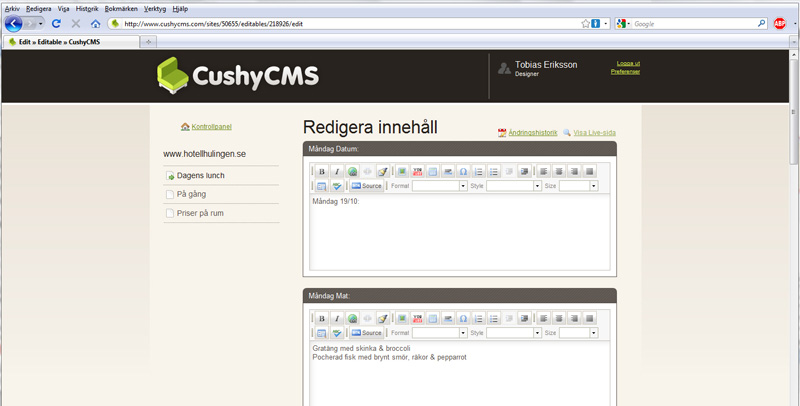Image resolution: width=800 pixels, height=406 pixels.
Task: Click the Google search box
Action: (x=694, y=24)
